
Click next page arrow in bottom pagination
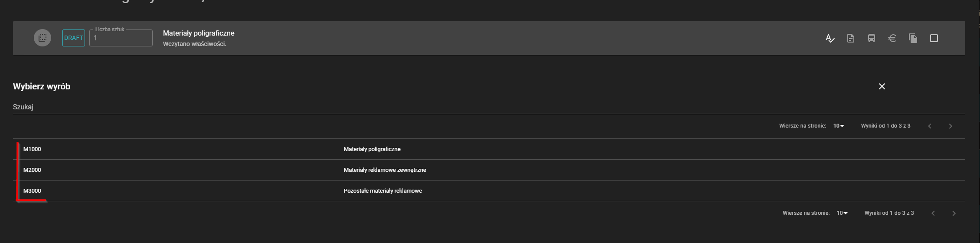tap(954, 213)
